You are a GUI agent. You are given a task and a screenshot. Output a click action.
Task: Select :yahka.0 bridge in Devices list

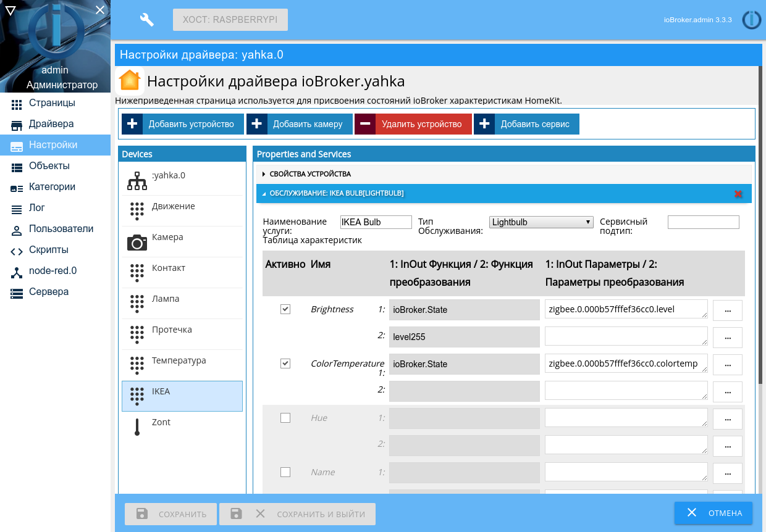(182, 180)
